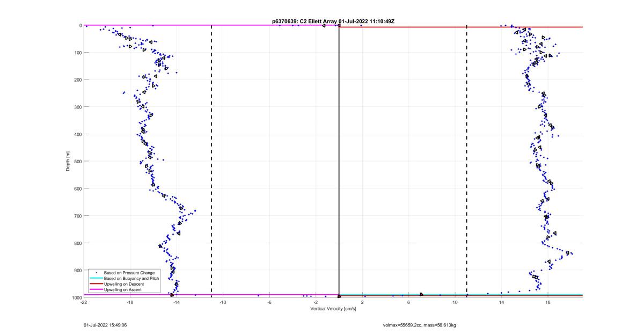The width and height of the screenshot is (644, 334).
Task: Click depth tick label '500'
Action: coord(78,161)
